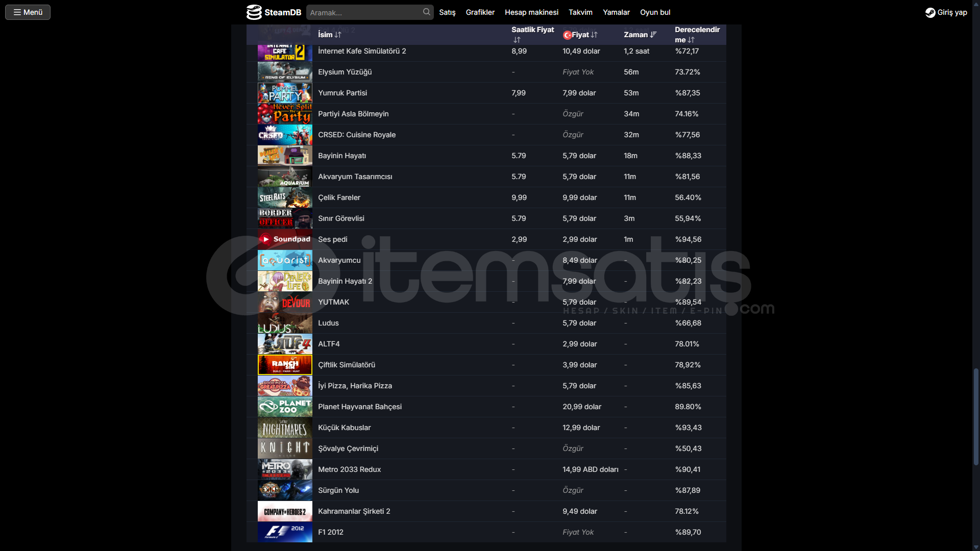980x551 pixels.
Task: Open the Never Split the Party thumbnail
Action: pos(285,114)
